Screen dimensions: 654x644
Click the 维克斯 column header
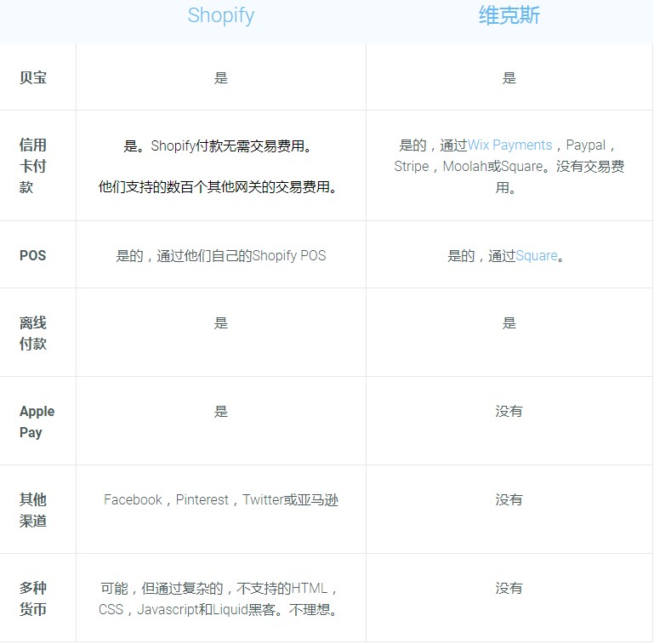pos(509,16)
